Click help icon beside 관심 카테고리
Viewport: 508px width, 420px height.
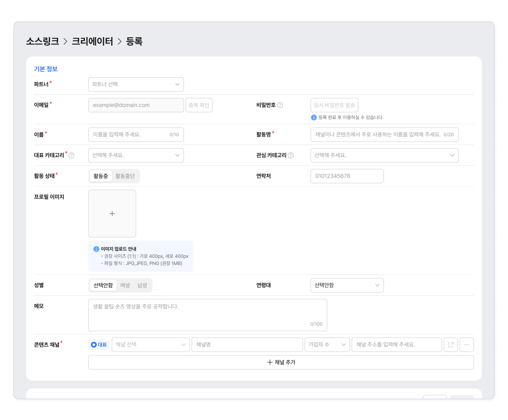291,155
